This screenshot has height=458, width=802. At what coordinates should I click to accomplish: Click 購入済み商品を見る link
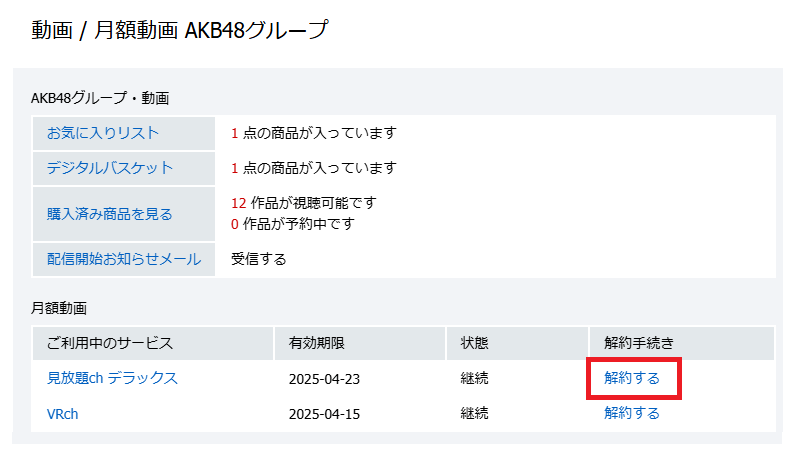109,213
